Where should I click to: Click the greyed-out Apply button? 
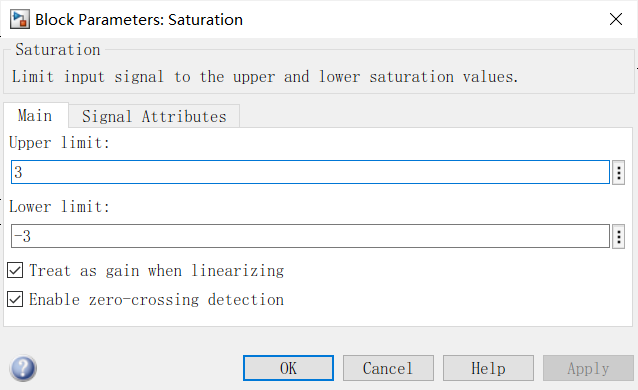pos(588,368)
